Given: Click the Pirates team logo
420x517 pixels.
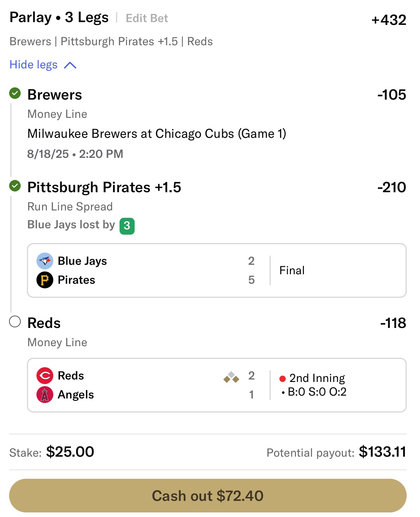Looking at the screenshot, I should coord(45,280).
